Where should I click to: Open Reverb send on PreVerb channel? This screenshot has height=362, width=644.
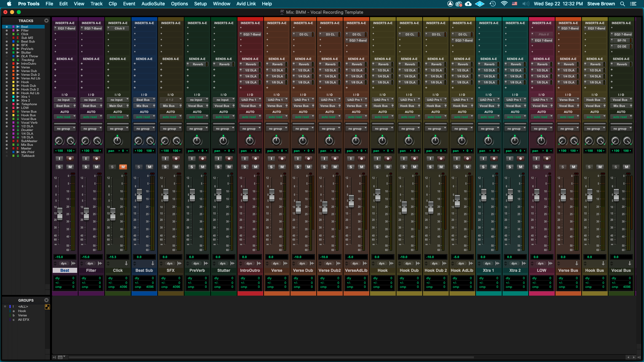(197, 64)
